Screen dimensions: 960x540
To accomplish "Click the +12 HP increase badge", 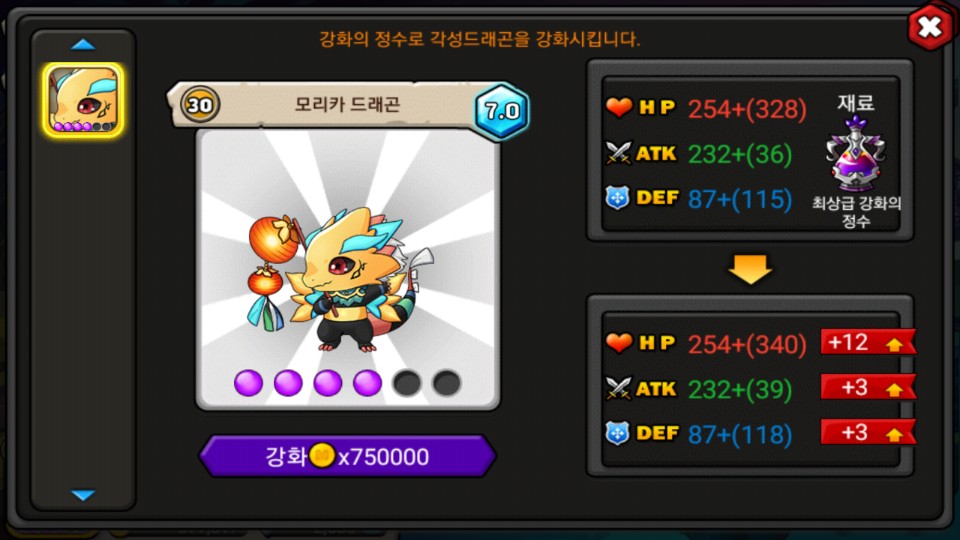I will pyautogui.click(x=868, y=342).
